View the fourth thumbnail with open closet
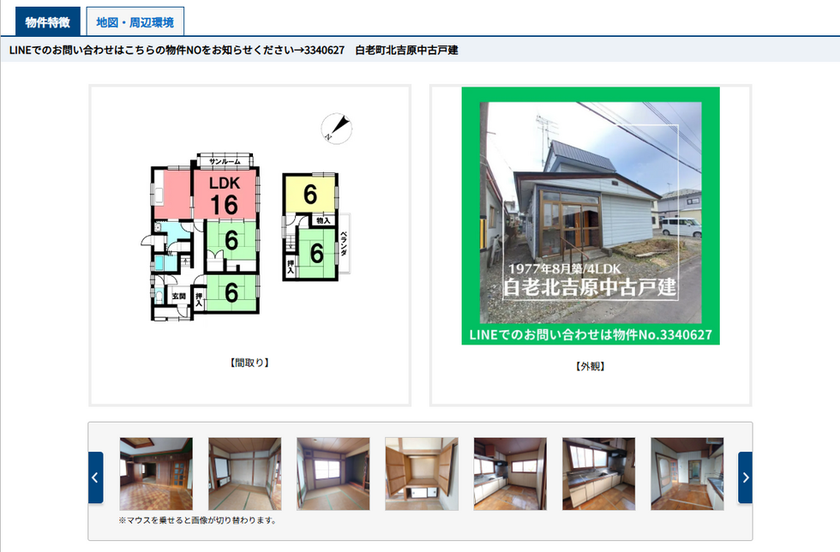840x552 pixels. point(422,474)
